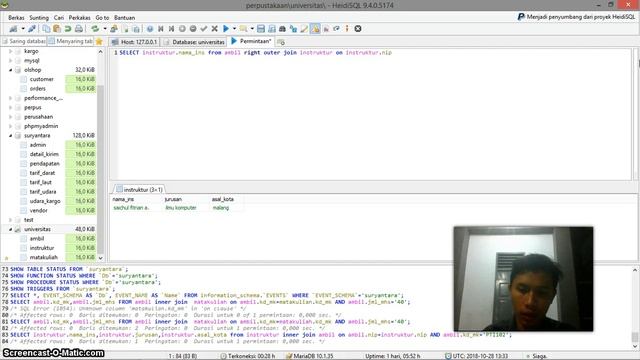This screenshot has width=640, height=360.
Task: Click the save as snippet icon
Action: click(271, 29)
